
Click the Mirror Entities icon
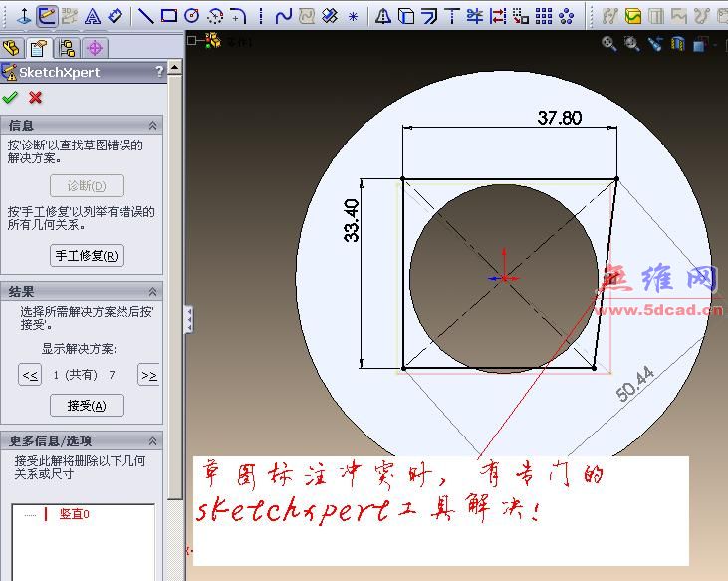click(x=383, y=16)
